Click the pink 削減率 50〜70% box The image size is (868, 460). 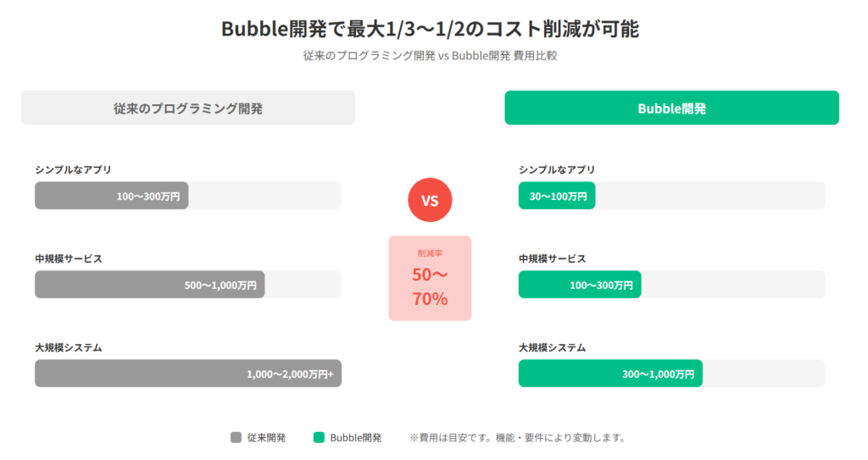coord(430,278)
